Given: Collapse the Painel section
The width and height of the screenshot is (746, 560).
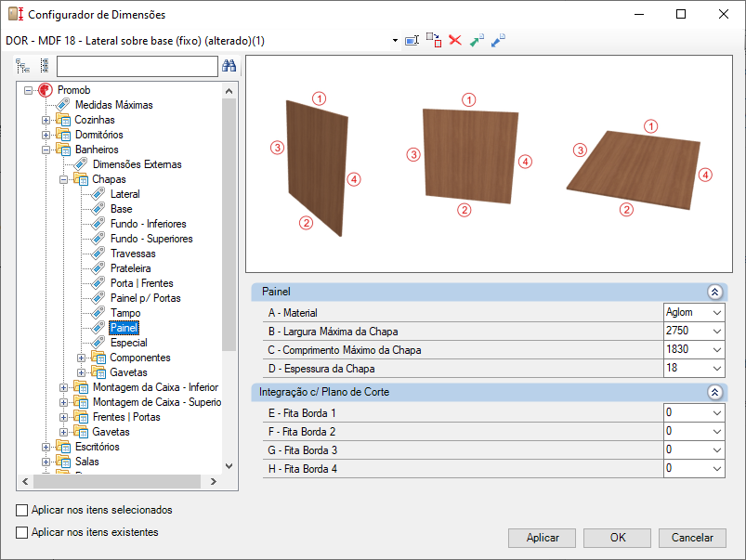Looking at the screenshot, I should [x=714, y=292].
